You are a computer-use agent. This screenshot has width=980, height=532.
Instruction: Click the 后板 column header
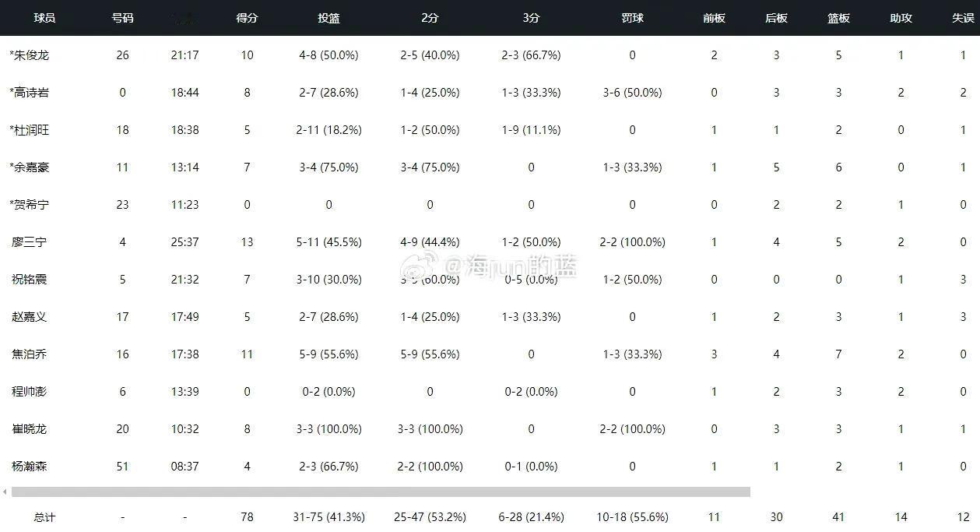click(x=776, y=18)
